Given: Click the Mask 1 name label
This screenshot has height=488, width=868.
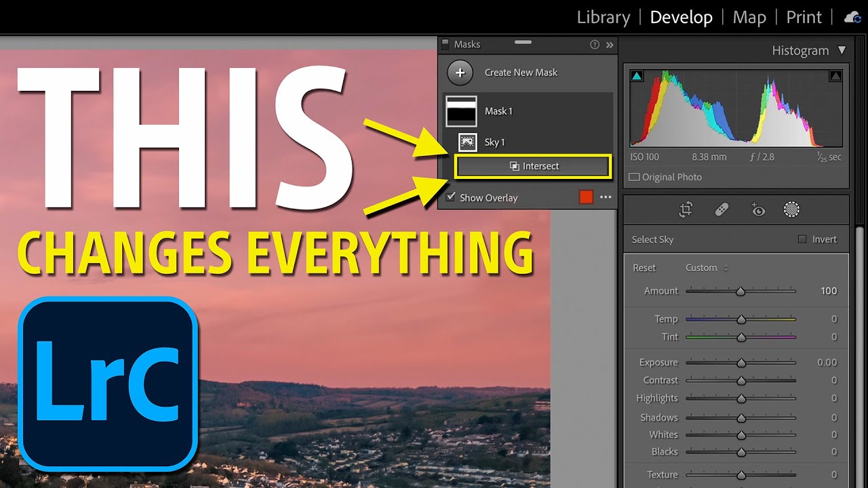Looking at the screenshot, I should [498, 111].
